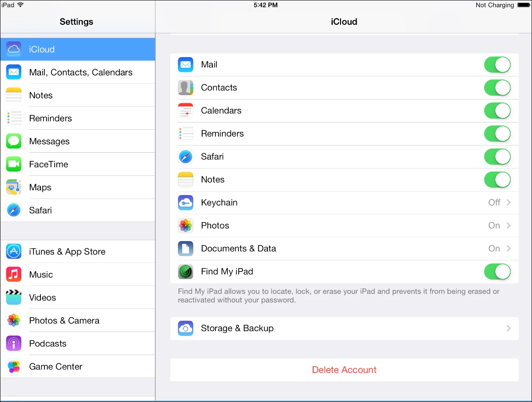Tap the Maps icon in sidebar
Image resolution: width=532 pixels, height=402 pixels.
[x=14, y=188]
